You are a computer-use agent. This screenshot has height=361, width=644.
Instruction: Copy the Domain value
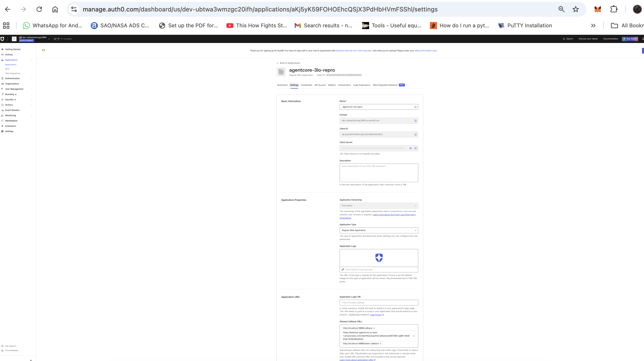(415, 121)
